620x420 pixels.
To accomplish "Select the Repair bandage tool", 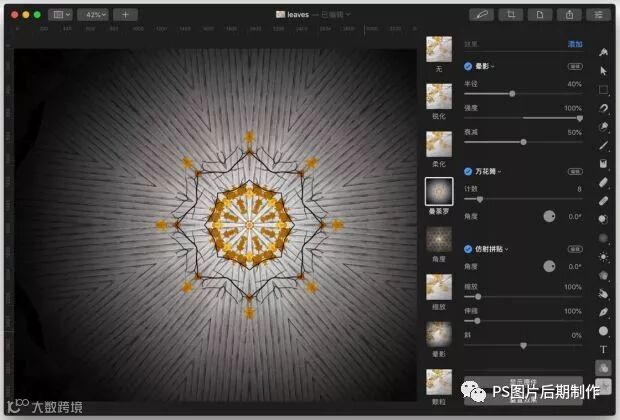I will tap(603, 201).
